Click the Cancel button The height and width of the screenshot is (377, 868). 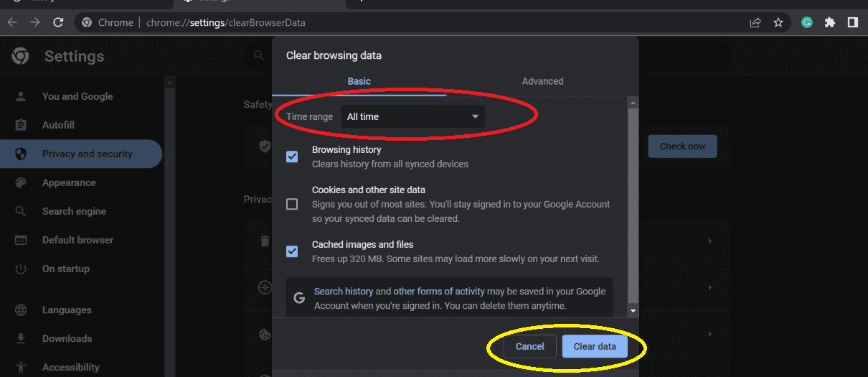click(529, 346)
